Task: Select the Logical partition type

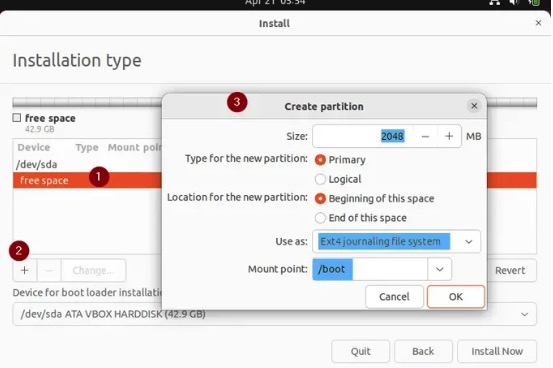Action: point(320,179)
